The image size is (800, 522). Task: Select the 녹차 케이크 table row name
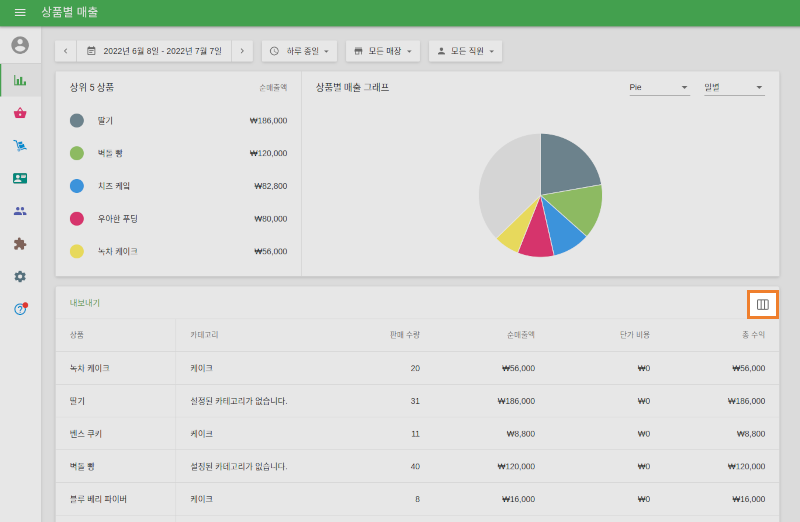coord(89,368)
